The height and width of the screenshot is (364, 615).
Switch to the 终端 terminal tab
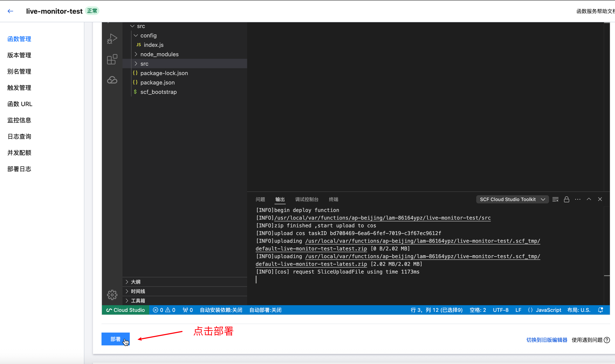(x=333, y=199)
